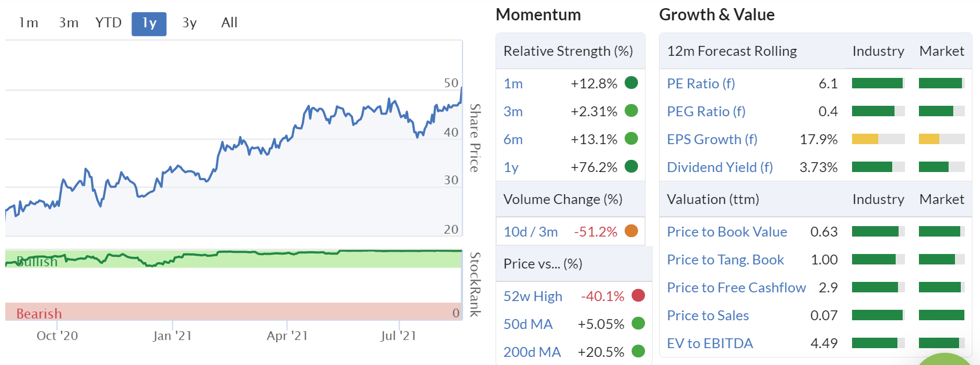Select the 3m chart timeframe
Image resolution: width=980 pixels, height=365 pixels.
(x=69, y=23)
